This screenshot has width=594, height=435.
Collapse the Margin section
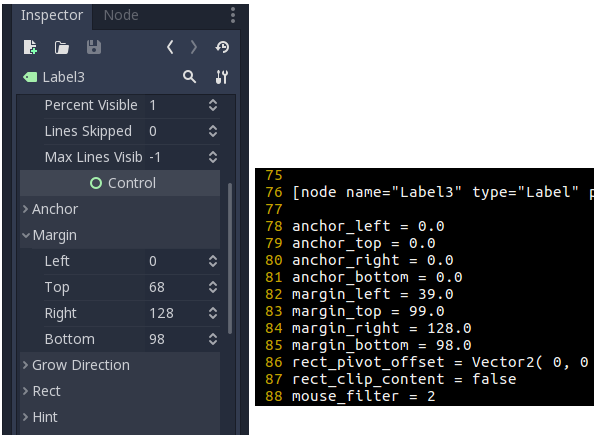pyautogui.click(x=120, y=235)
